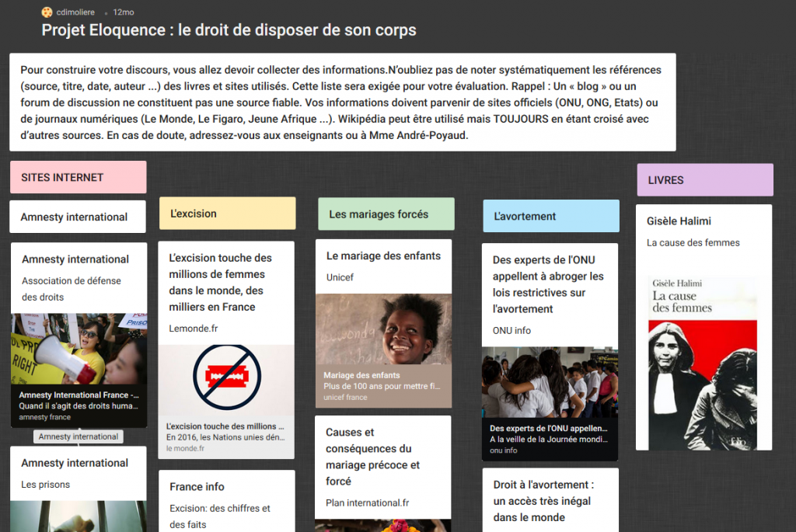Click the crossed-out razor blade image

pos(226,377)
